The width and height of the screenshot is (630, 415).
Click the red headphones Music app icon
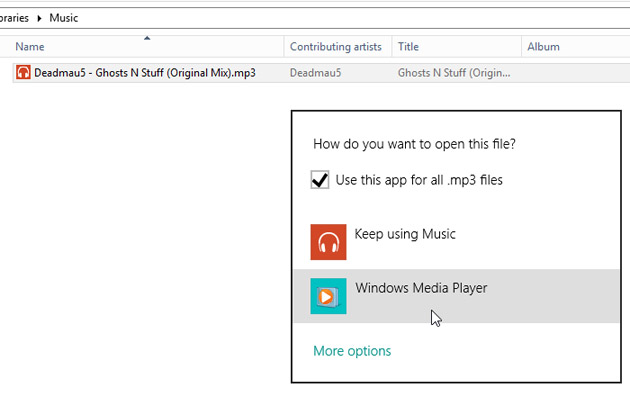pos(328,242)
